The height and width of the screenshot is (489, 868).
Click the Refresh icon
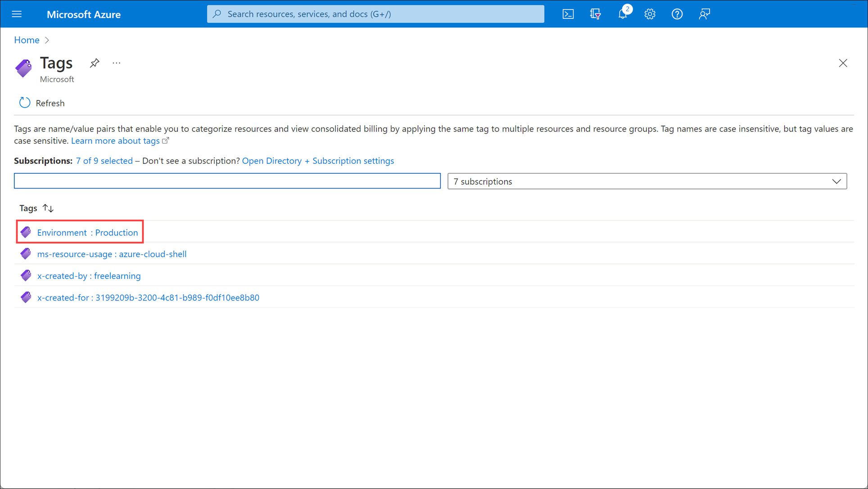23,103
